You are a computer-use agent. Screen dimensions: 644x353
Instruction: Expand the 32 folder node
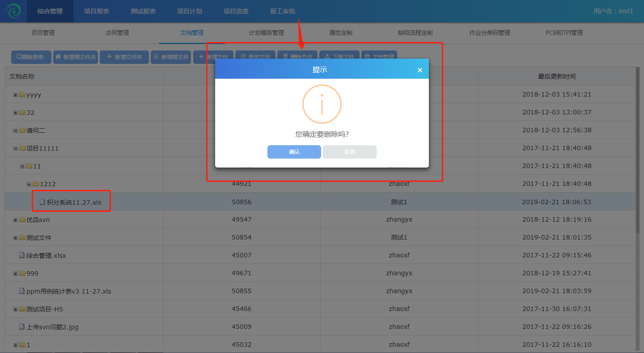[15, 113]
